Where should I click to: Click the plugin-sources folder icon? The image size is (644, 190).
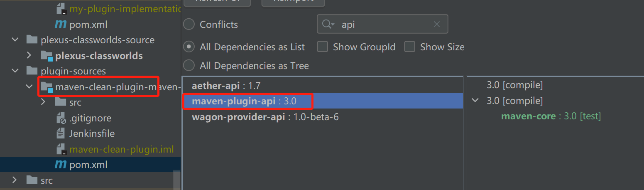click(x=32, y=71)
